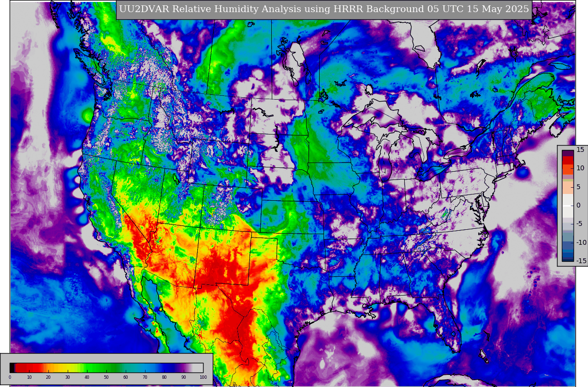Pick the black left end of humidity colorbar
The image size is (588, 387).
coord(12,368)
